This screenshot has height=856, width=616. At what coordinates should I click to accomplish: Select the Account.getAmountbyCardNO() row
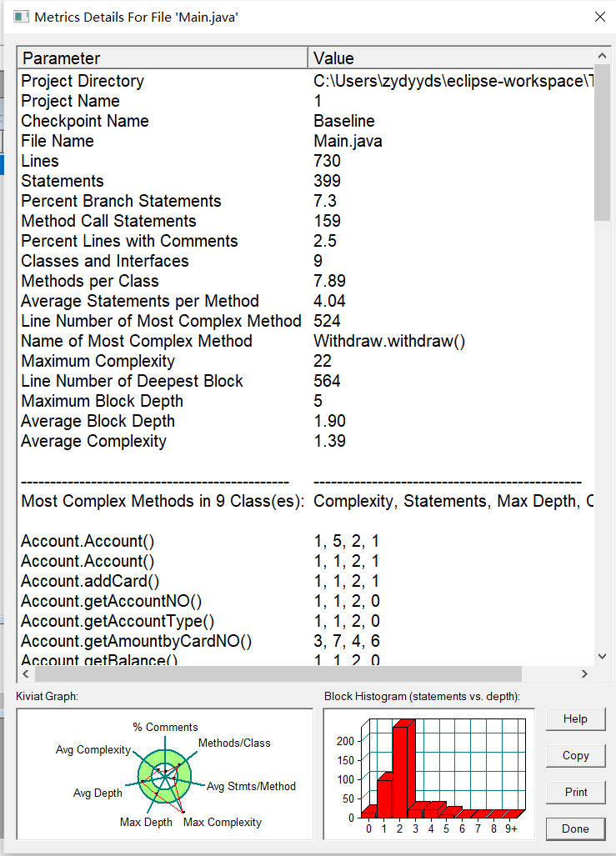[x=306, y=641]
